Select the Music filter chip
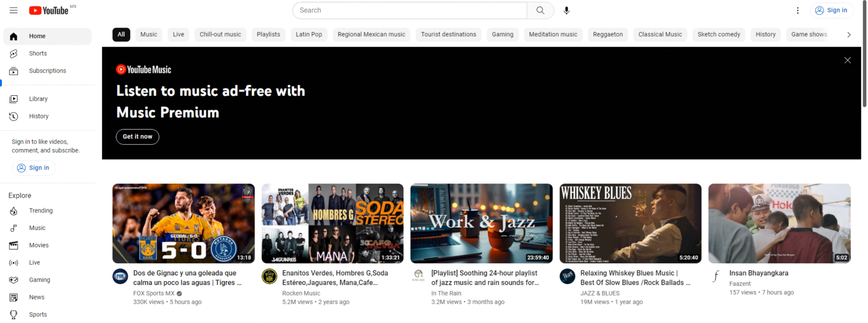The image size is (868, 323). [x=149, y=34]
